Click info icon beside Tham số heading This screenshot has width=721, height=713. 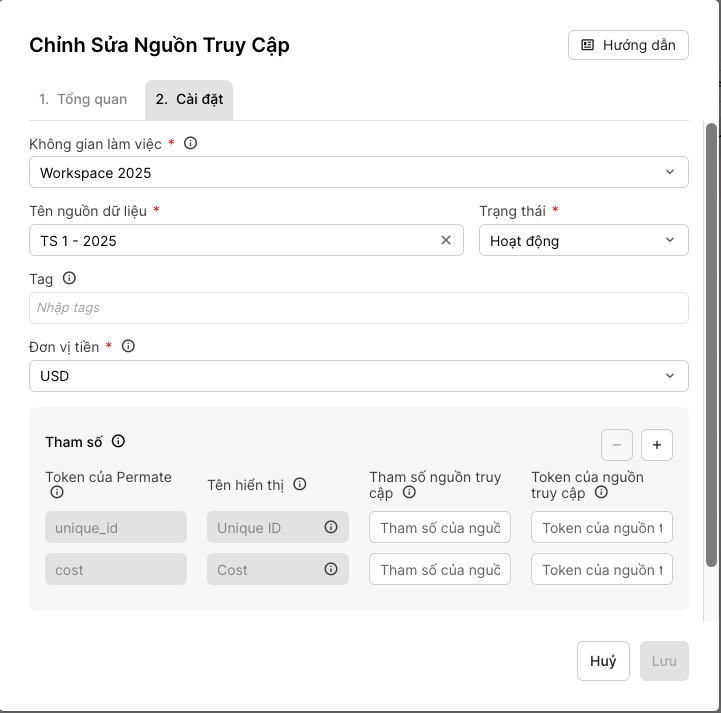[x=118, y=441]
